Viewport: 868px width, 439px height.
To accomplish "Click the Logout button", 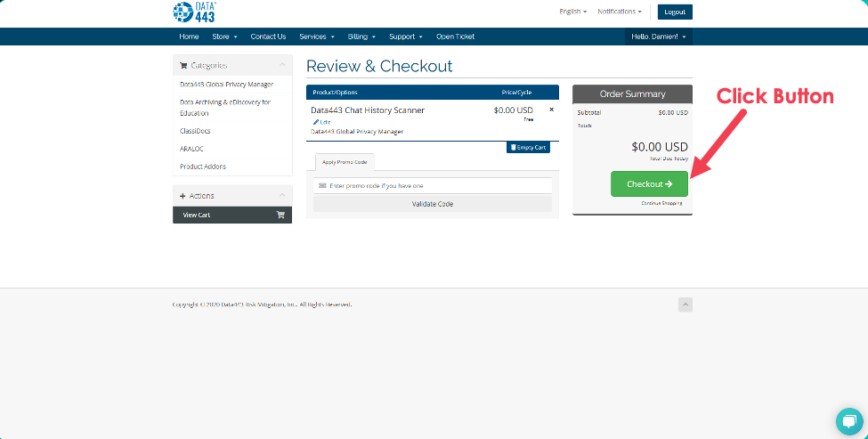I will pyautogui.click(x=675, y=12).
